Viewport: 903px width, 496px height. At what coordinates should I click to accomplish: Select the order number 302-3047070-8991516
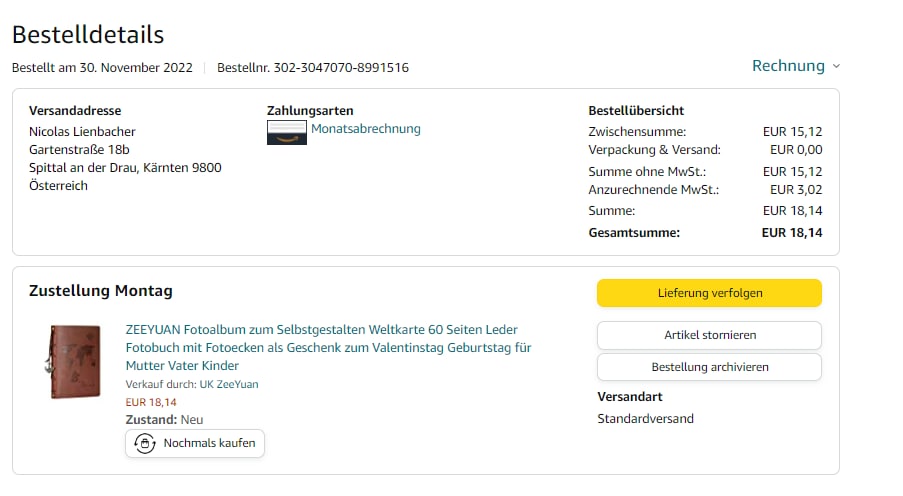click(341, 67)
